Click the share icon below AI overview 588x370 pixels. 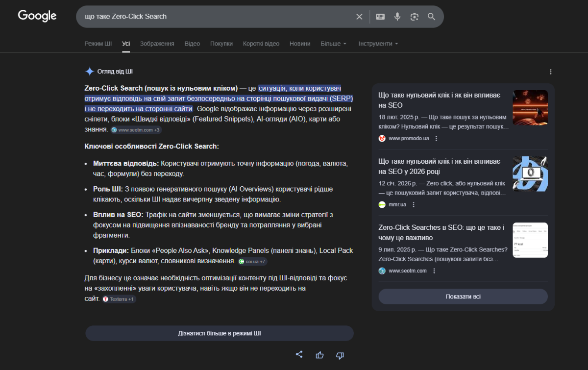[x=299, y=354]
